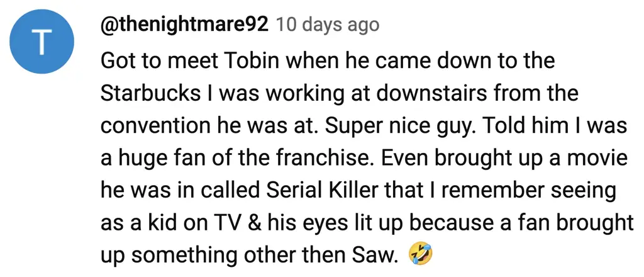Click the word "huge" in the comment
The image size is (644, 277).
tap(144, 157)
